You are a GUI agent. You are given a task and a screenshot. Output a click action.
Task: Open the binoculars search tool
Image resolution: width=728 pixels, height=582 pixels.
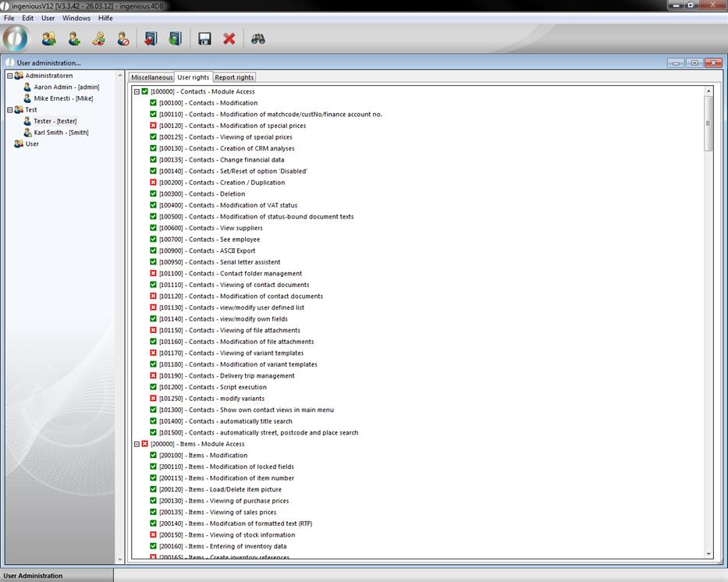point(258,38)
